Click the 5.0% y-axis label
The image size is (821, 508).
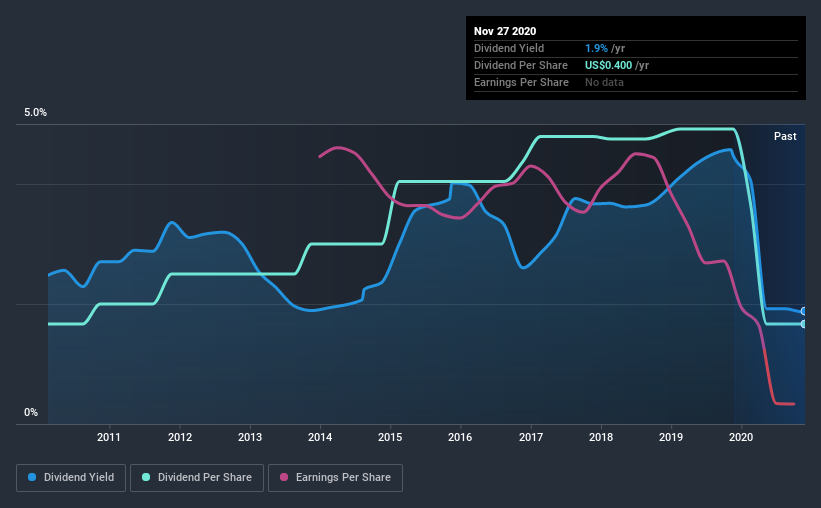(35, 113)
